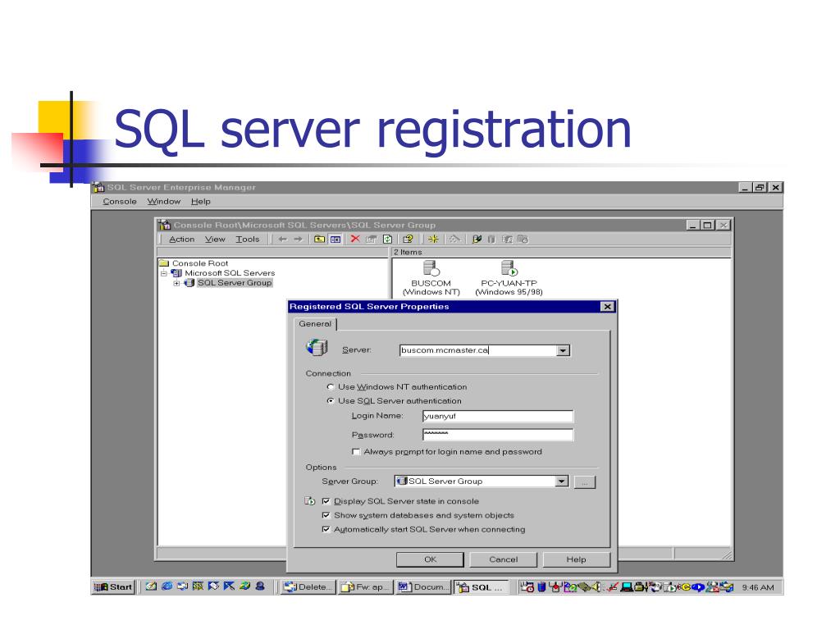
Task: Select Console Root text in the tree
Action: click(200, 263)
